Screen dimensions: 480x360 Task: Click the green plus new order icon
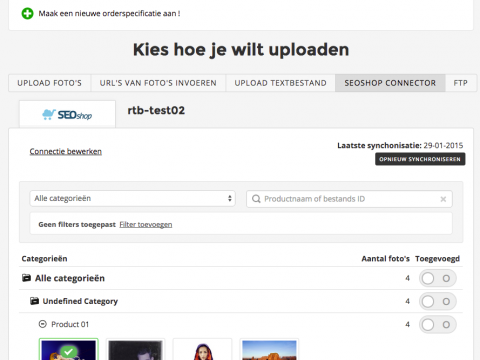pyautogui.click(x=27, y=14)
